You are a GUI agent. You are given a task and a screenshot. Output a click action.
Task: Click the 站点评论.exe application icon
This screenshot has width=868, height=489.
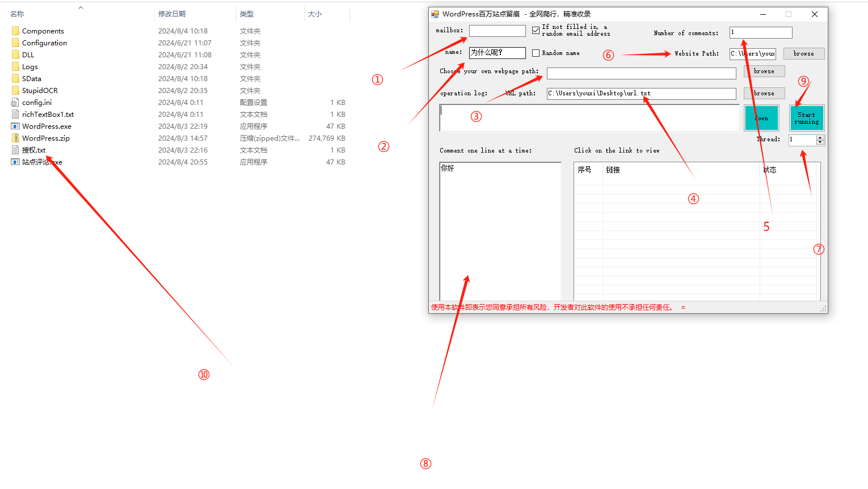point(15,162)
